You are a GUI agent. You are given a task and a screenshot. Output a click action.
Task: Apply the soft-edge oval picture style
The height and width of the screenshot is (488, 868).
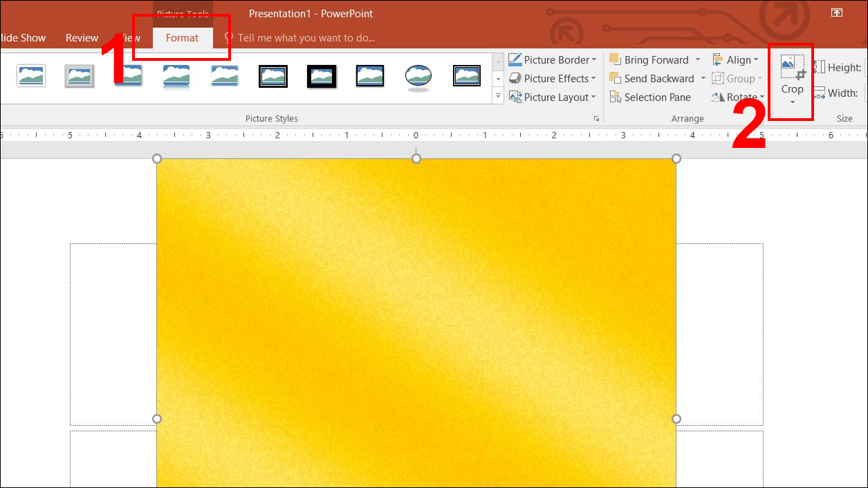pos(418,76)
